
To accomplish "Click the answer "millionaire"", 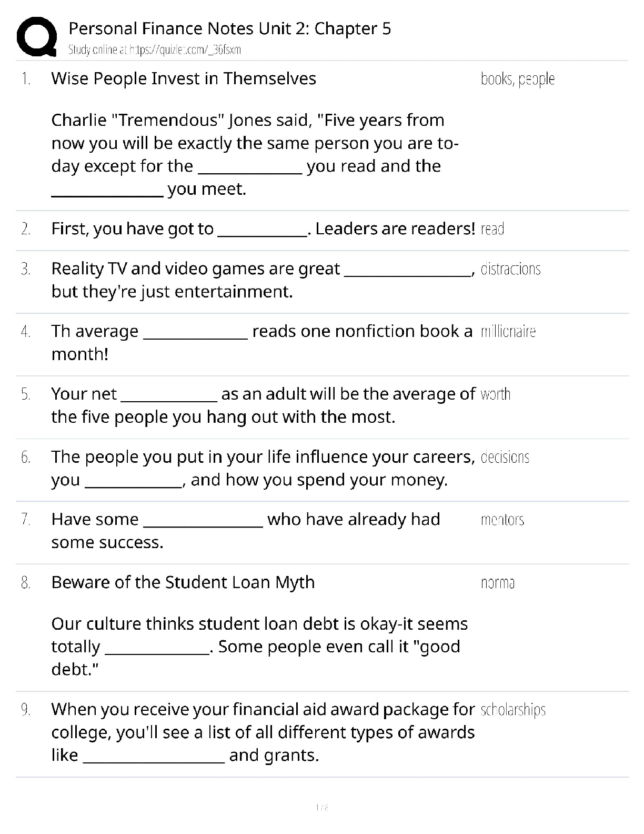I will point(508,332).
